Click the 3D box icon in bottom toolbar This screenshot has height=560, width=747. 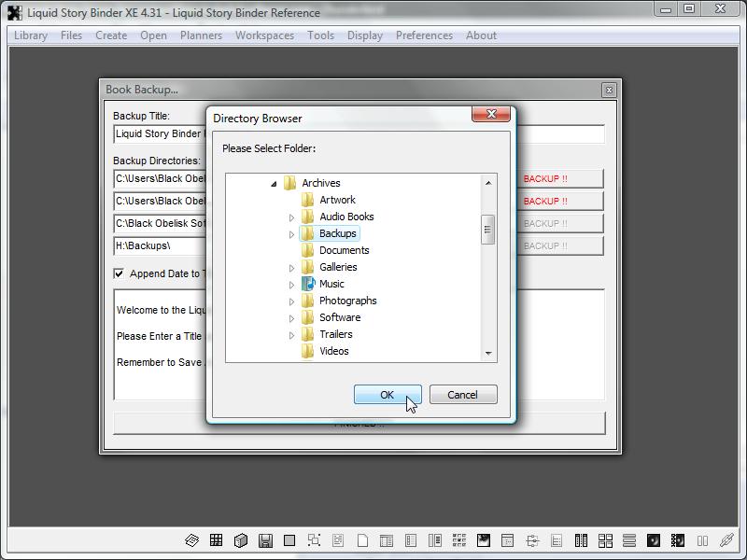[240, 540]
